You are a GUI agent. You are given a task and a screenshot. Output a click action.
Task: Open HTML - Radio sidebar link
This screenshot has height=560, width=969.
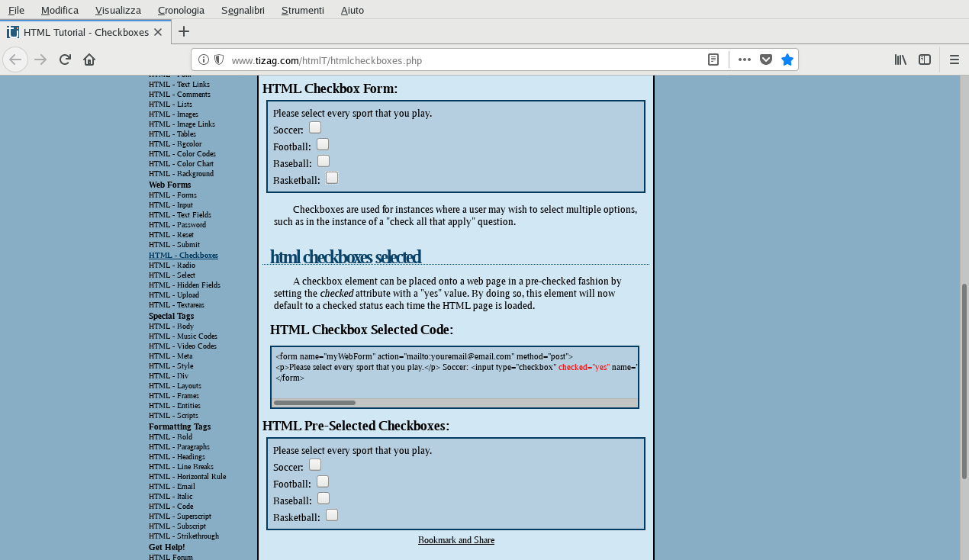[172, 265]
